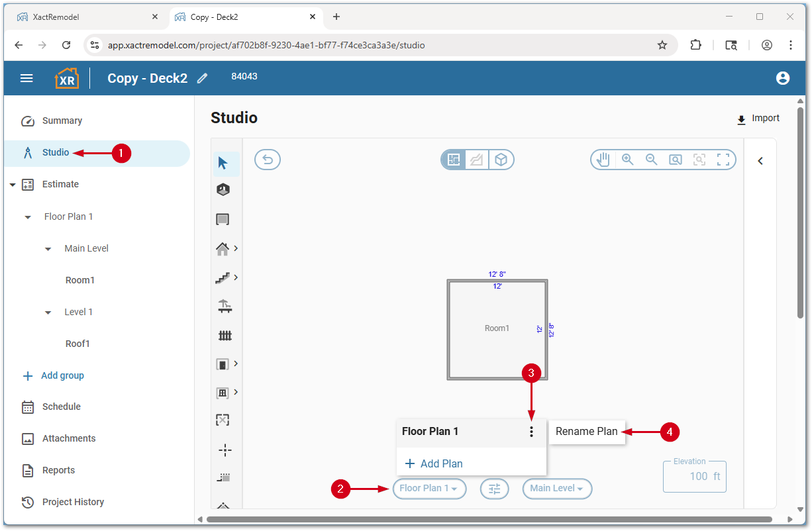Open the stairs tool icon

[223, 278]
